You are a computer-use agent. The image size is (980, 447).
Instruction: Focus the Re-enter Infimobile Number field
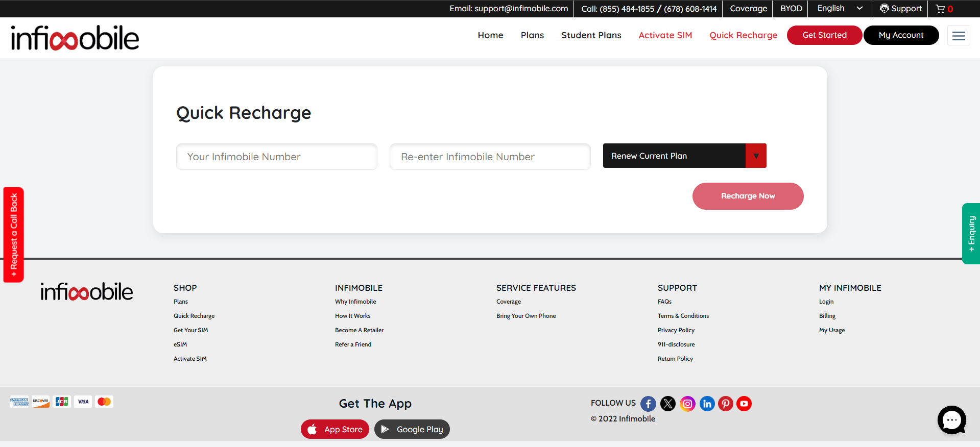(x=490, y=157)
